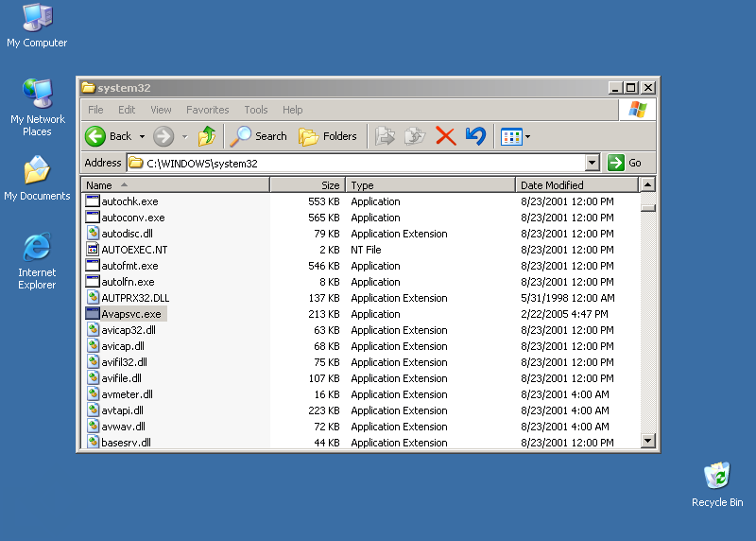Expand the Back history dropdown arrow
This screenshot has height=541, width=756.
(142, 136)
